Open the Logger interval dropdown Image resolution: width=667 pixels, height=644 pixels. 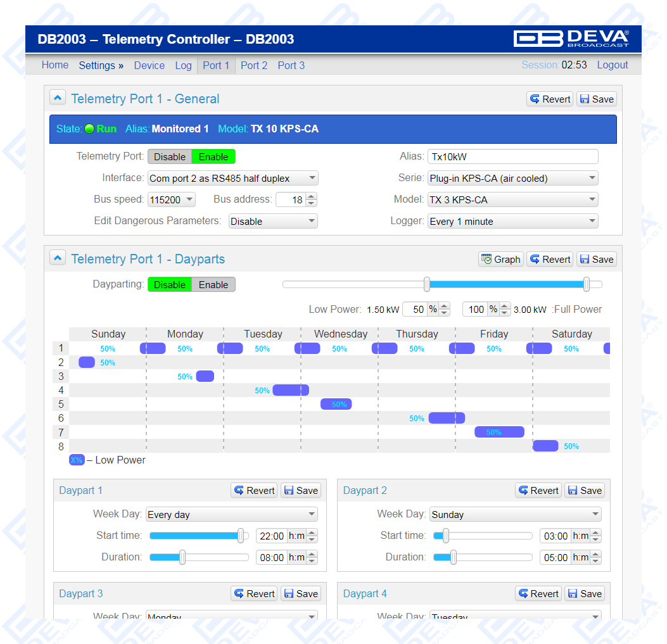[512, 222]
